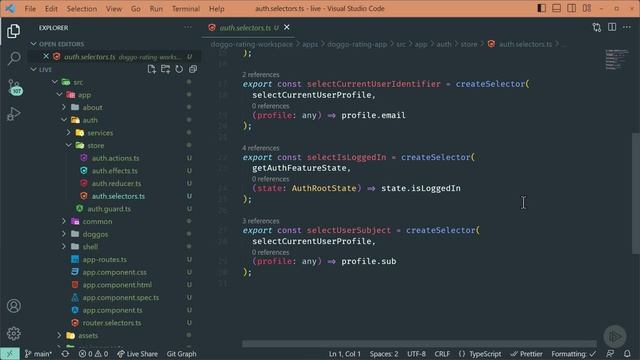Open the Selection menu

pos(82,9)
